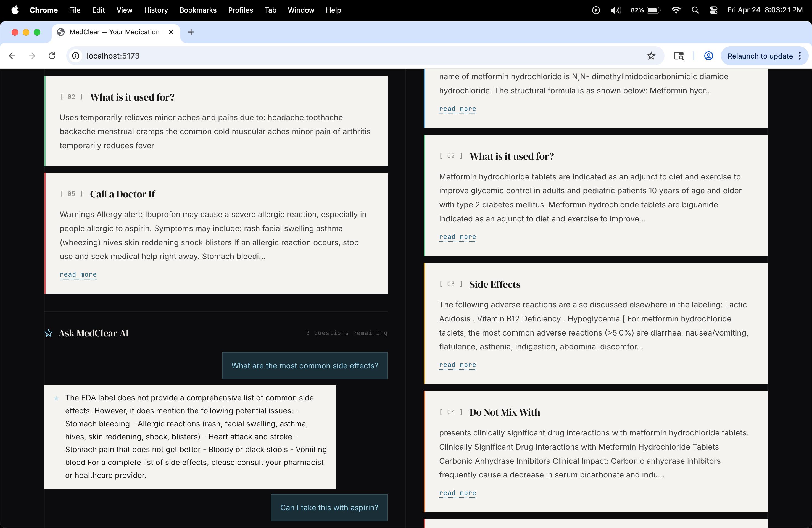Open macOS Control Center toggle icon
Viewport: 812px width, 528px height.
coord(713,10)
